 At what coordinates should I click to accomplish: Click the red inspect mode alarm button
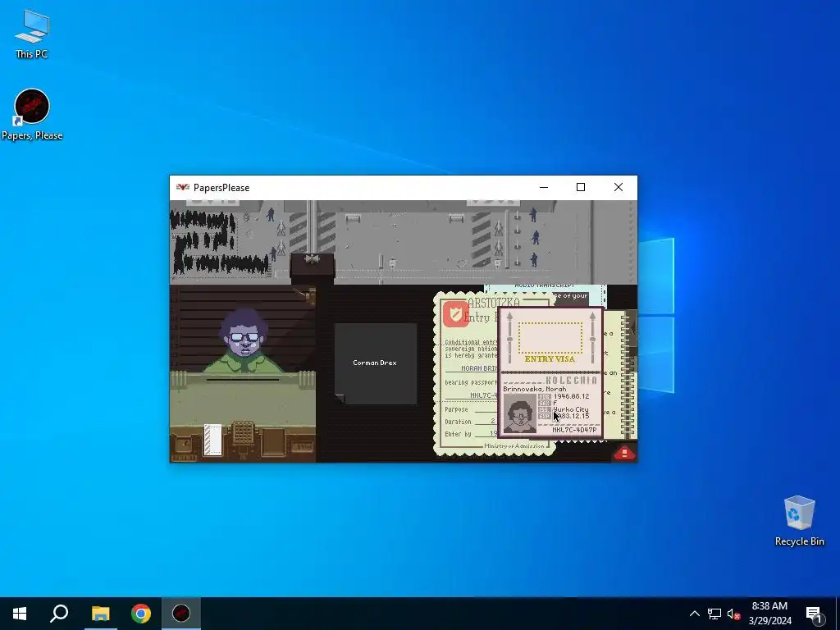click(x=624, y=453)
